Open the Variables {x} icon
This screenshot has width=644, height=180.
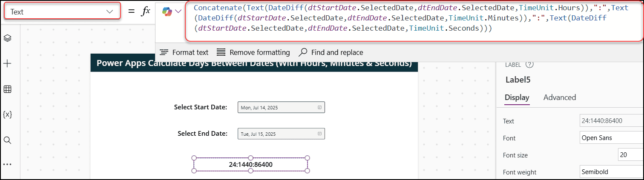coord(7,114)
